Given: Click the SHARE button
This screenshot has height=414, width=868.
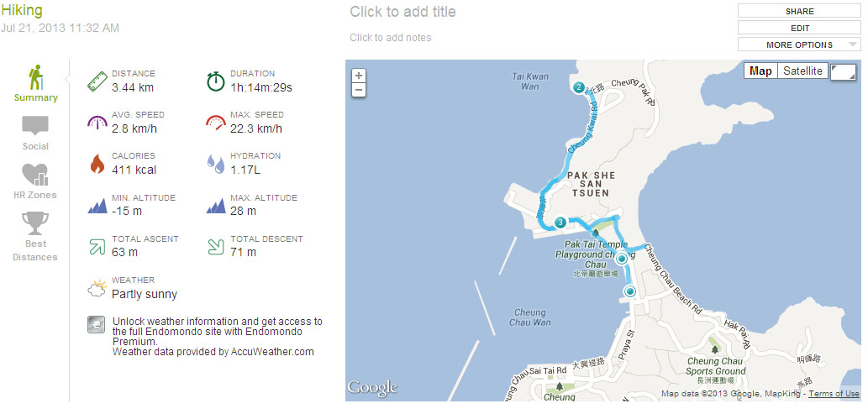Looking at the screenshot, I should tap(799, 11).
